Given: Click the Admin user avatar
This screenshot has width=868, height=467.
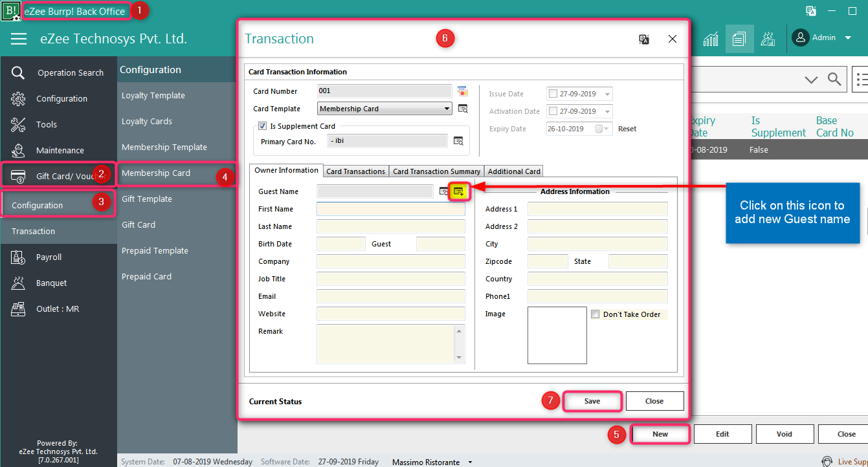Looking at the screenshot, I should coord(801,38).
